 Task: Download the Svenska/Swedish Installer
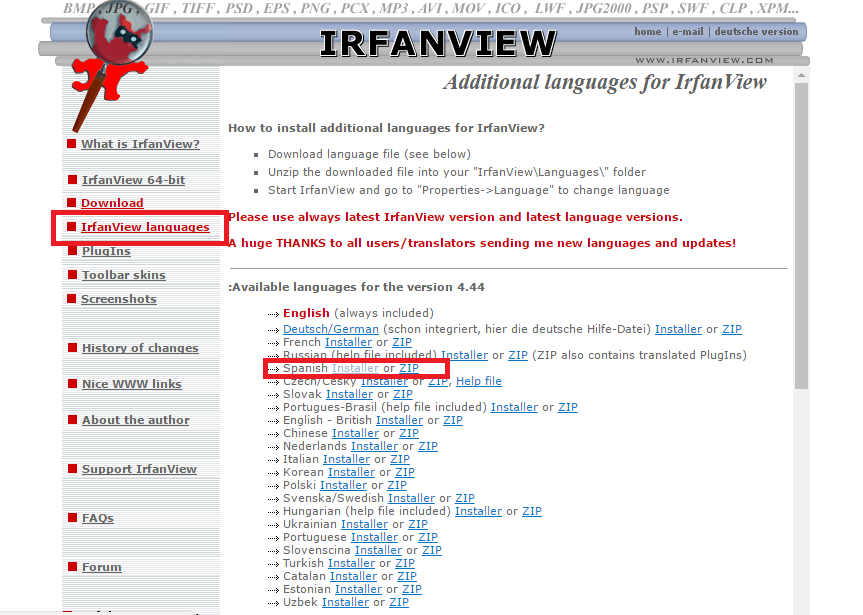[412, 498]
